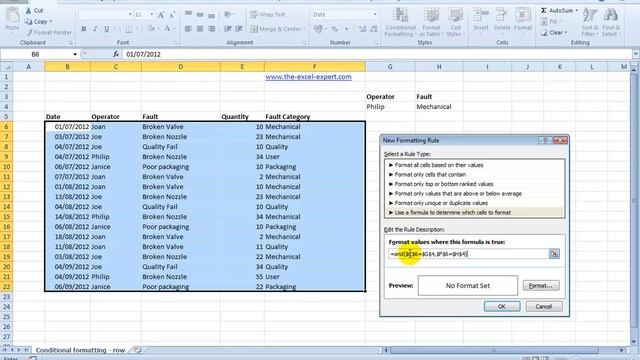Click the Increase Decimal icon
Screen dimensions: 640x360
362,29
